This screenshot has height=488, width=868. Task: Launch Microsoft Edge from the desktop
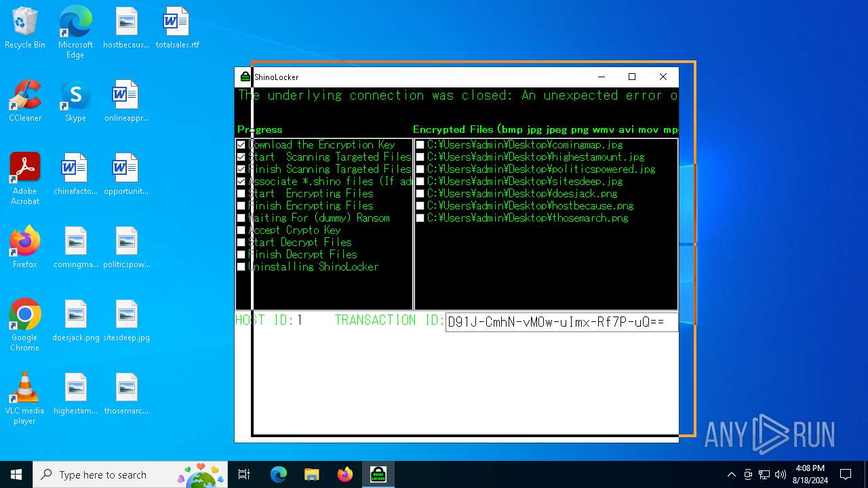pos(75,32)
